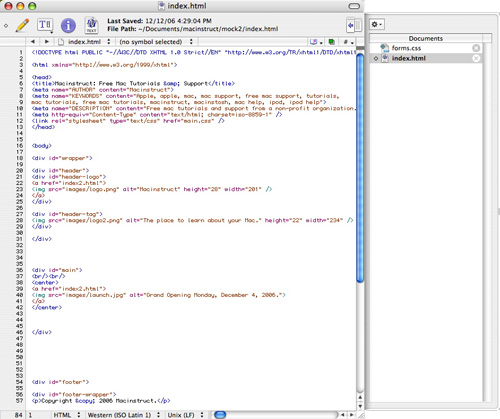Click the pencil document state icon
500x419 pixels.
pos(22,25)
